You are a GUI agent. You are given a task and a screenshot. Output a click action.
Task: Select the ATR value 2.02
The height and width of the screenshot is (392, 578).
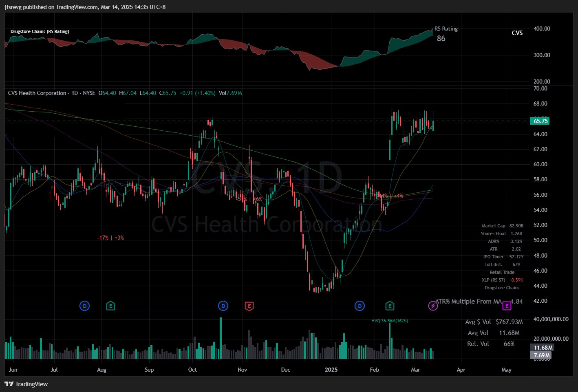click(516, 249)
